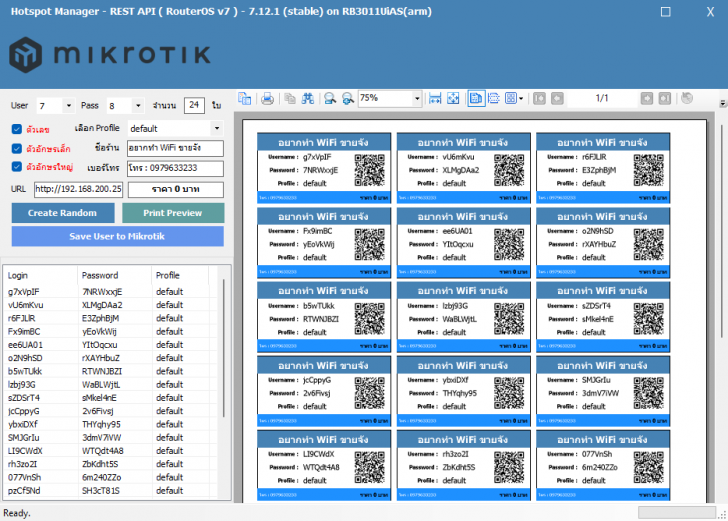The width and height of the screenshot is (728, 521).
Task: Click the user list vertical scrollbar
Action: coord(224,347)
